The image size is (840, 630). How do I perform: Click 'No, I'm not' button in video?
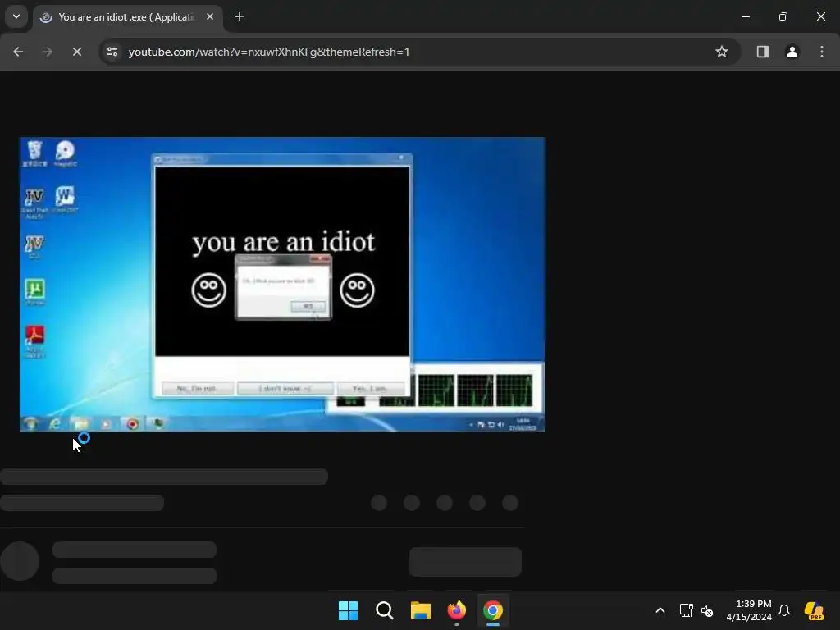click(197, 388)
